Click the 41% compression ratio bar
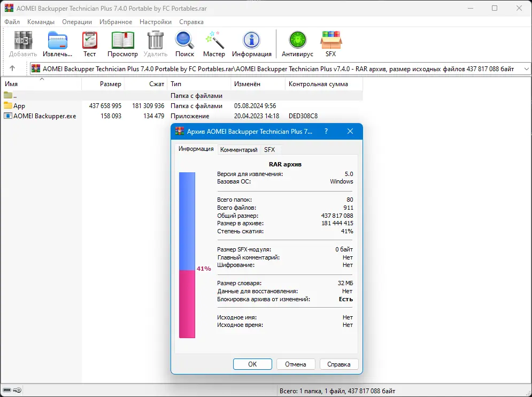The width and height of the screenshot is (532, 397). [x=187, y=255]
